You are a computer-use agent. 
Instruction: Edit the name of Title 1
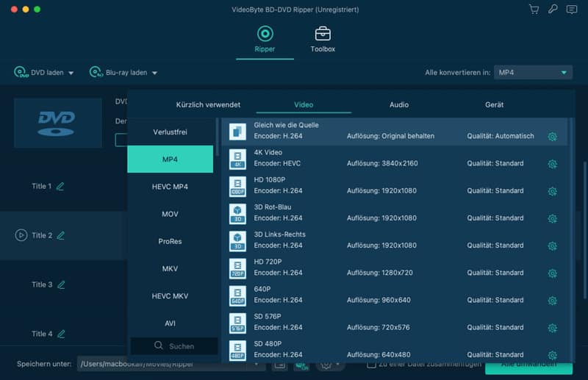(x=60, y=186)
